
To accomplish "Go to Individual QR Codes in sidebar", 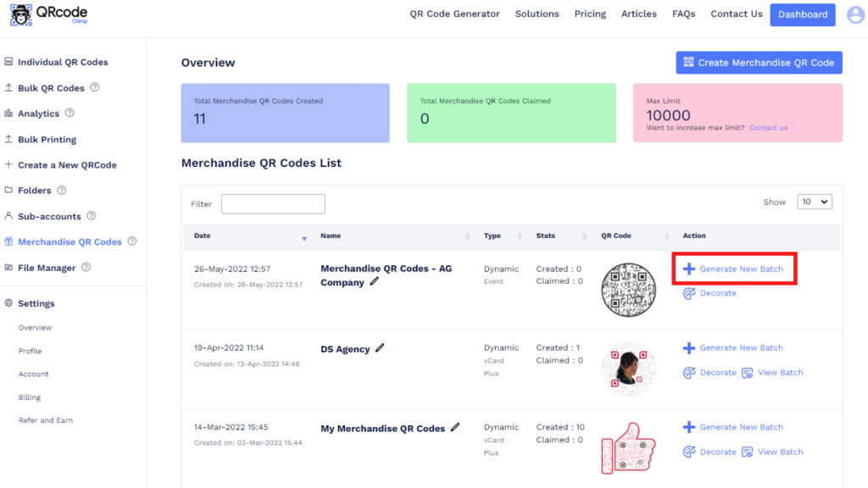I will pos(63,62).
